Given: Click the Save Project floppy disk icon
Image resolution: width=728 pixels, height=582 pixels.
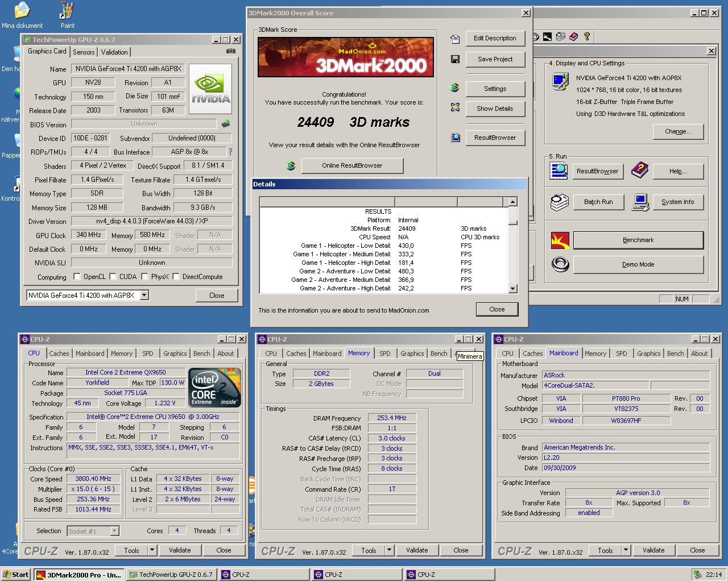Looking at the screenshot, I should (x=455, y=59).
